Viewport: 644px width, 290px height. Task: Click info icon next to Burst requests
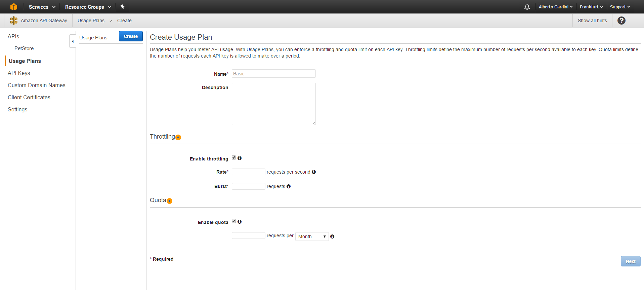coord(289,186)
